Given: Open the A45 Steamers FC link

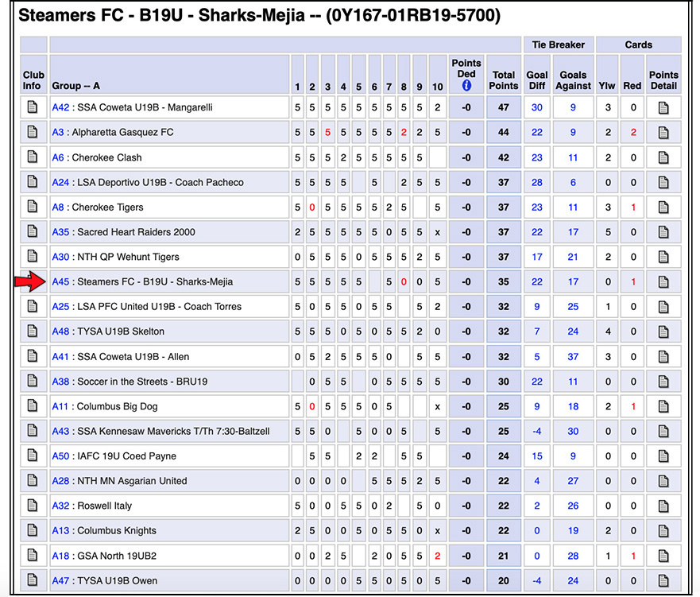Looking at the screenshot, I should click(60, 281).
